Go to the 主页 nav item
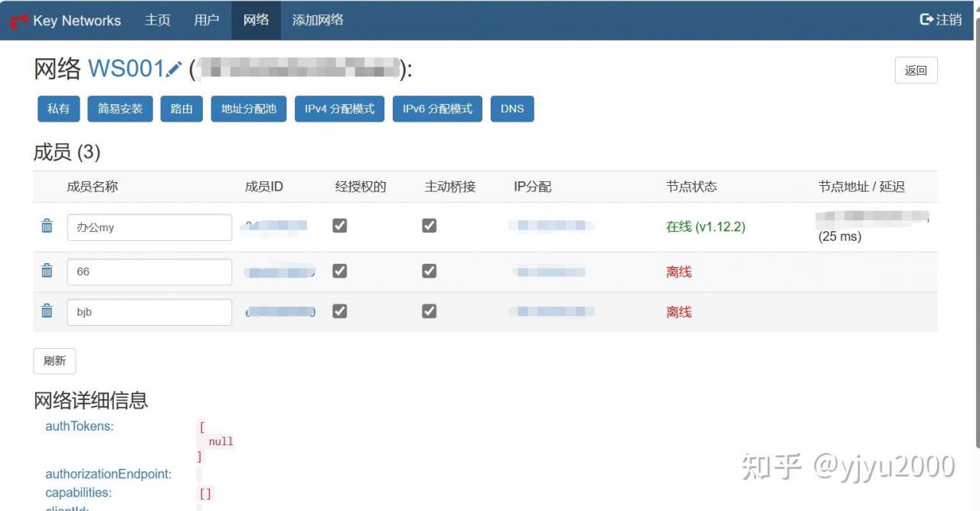 [x=158, y=20]
